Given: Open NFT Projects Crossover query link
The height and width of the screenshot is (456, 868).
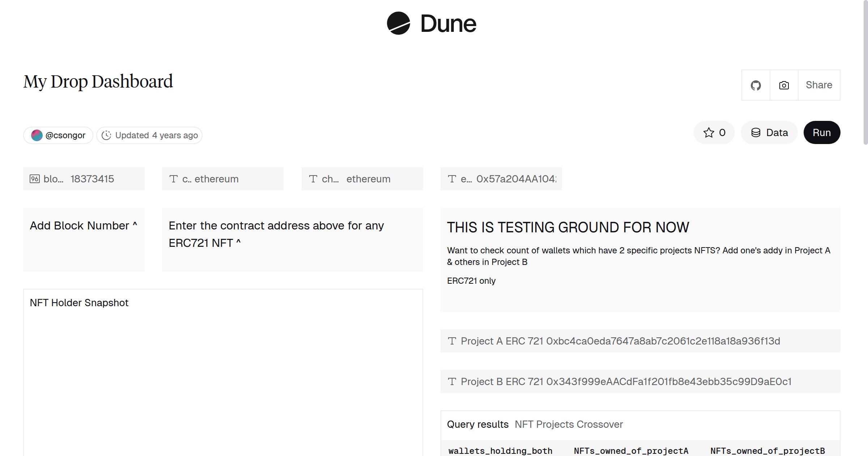Looking at the screenshot, I should click(569, 424).
